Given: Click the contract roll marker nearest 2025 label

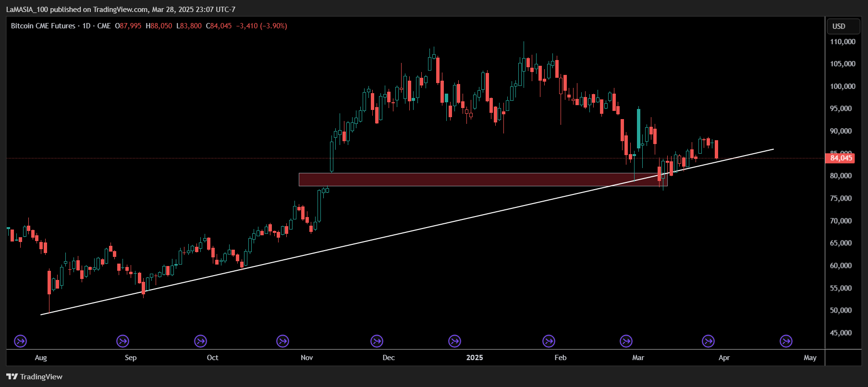Looking at the screenshot, I should click(454, 341).
